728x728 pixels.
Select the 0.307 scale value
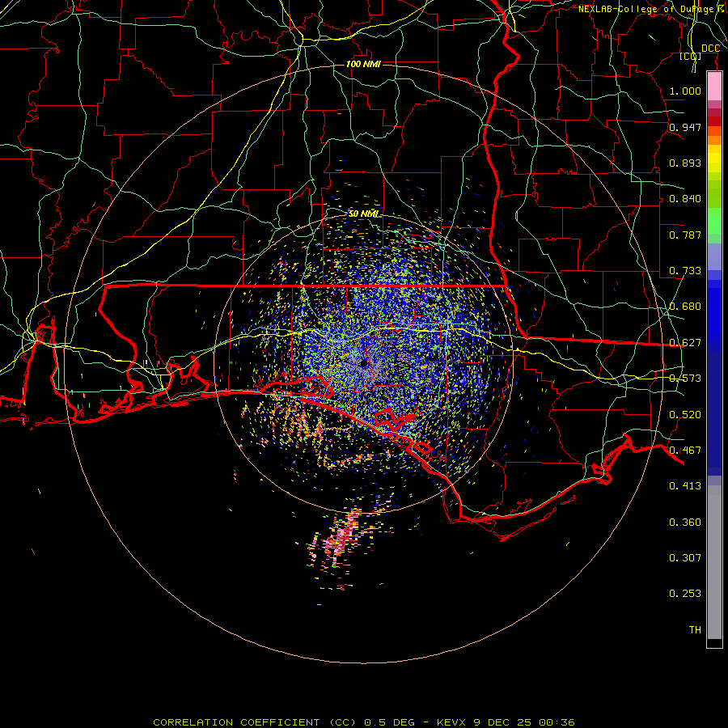pos(685,557)
